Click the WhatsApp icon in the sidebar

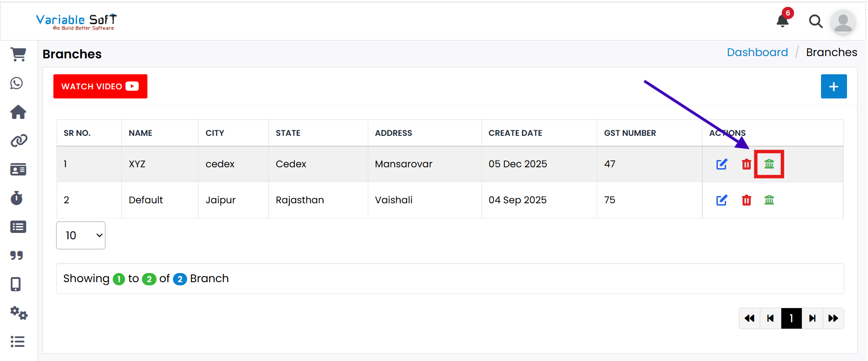click(x=17, y=83)
